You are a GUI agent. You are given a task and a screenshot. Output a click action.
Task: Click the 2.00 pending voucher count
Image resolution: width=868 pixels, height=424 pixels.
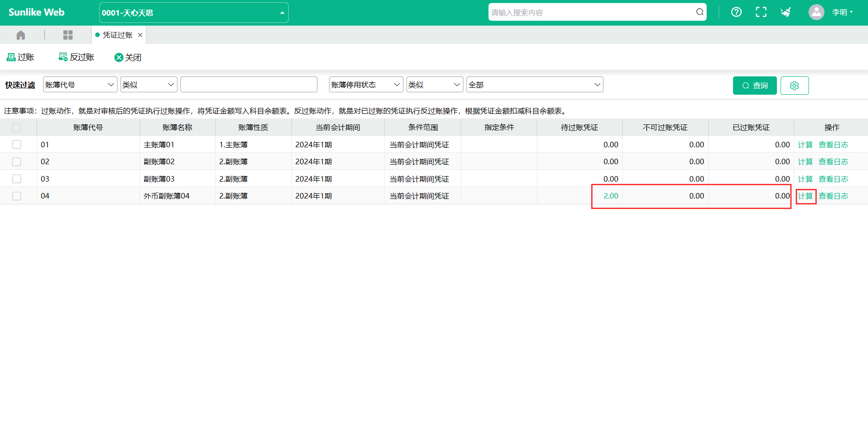click(611, 196)
